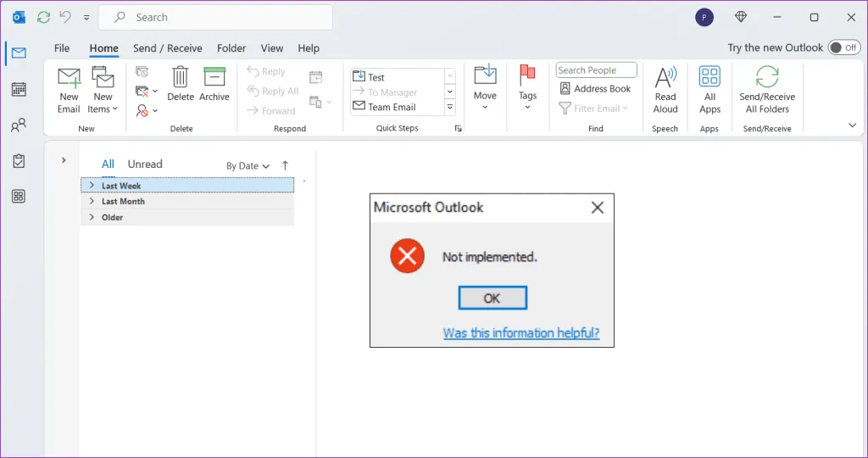Click the New Email icon
The height and width of the screenshot is (458, 868).
pyautogui.click(x=69, y=79)
